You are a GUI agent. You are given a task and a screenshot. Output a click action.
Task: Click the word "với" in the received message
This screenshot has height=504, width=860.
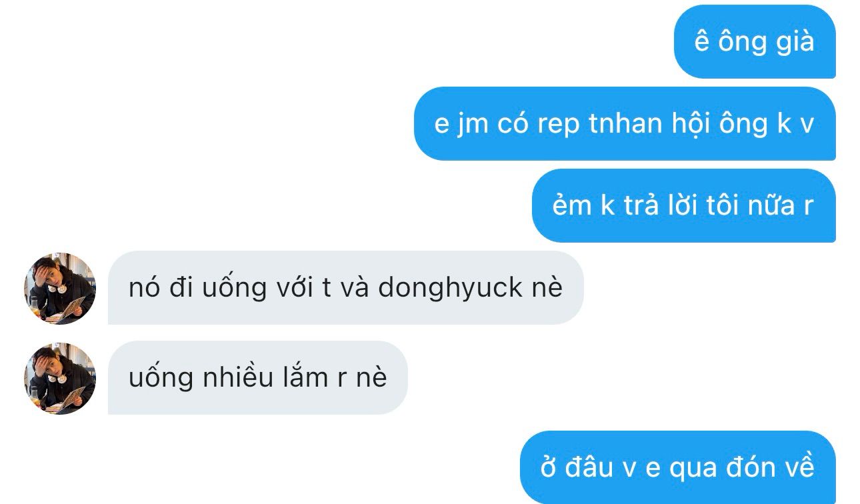(x=295, y=287)
